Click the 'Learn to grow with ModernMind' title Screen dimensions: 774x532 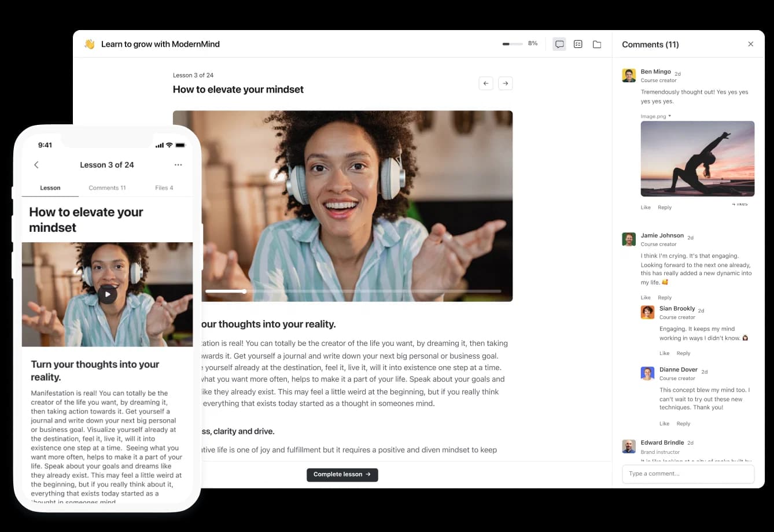(160, 44)
